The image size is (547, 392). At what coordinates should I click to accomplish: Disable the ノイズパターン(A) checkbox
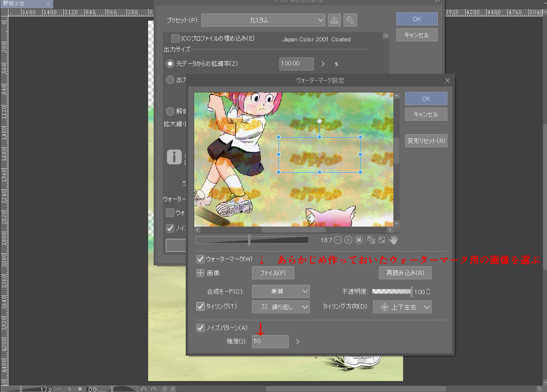tap(201, 328)
